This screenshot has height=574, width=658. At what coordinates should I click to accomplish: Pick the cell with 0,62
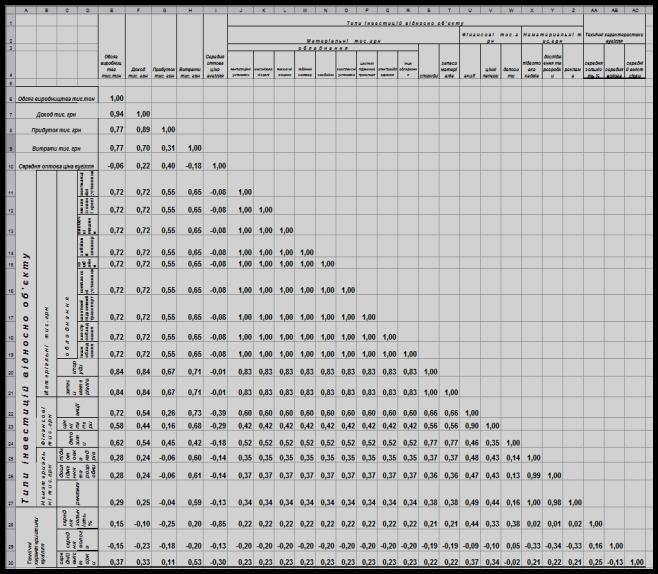[112, 439]
